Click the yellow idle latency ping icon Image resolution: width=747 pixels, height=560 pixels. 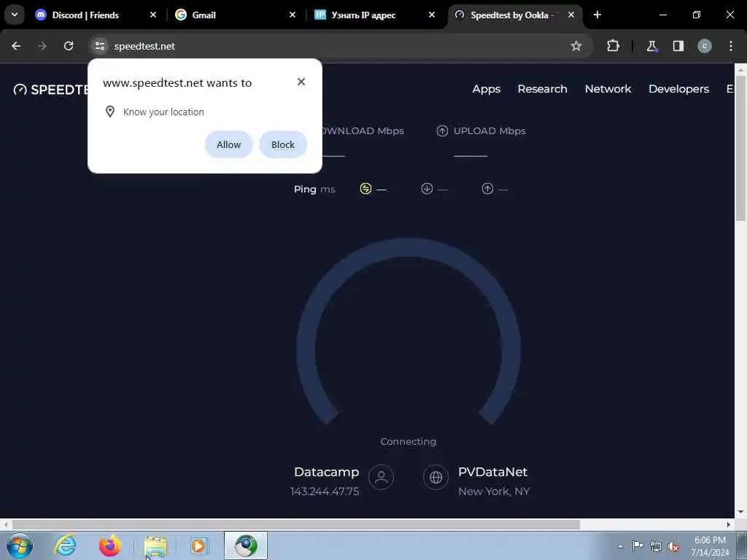pyautogui.click(x=365, y=189)
